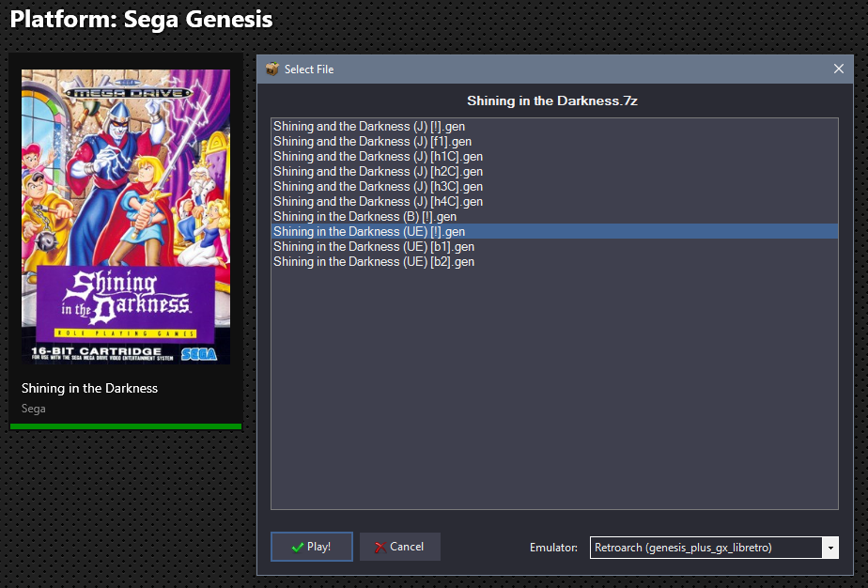This screenshot has height=588, width=868.
Task: Select Shining and the Darkness (J) [!].gen
Action: click(554, 126)
